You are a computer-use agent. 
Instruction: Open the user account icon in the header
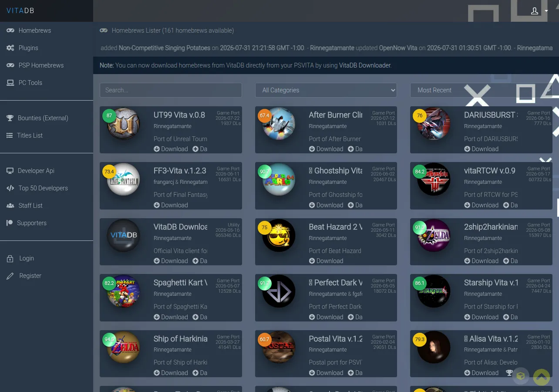click(535, 11)
